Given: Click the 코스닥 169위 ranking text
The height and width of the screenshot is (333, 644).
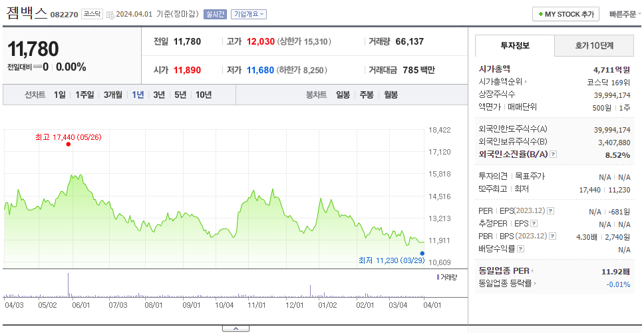Looking at the screenshot, I should [x=608, y=82].
